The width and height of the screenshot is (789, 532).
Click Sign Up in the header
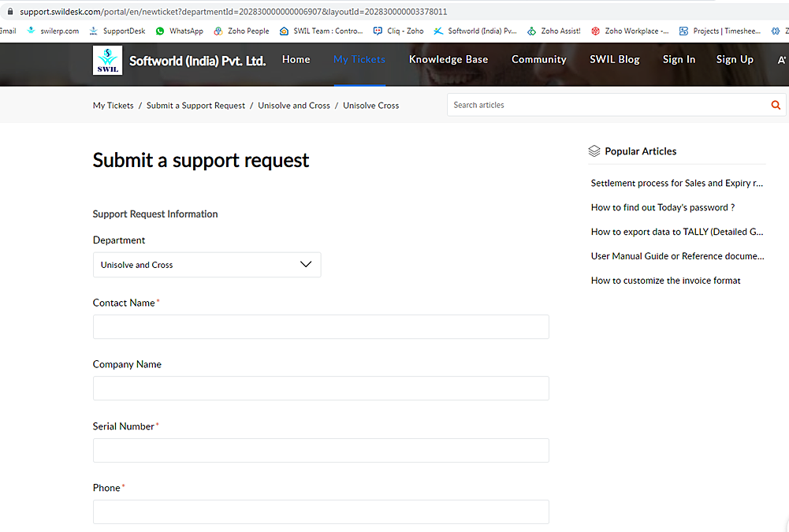735,59
